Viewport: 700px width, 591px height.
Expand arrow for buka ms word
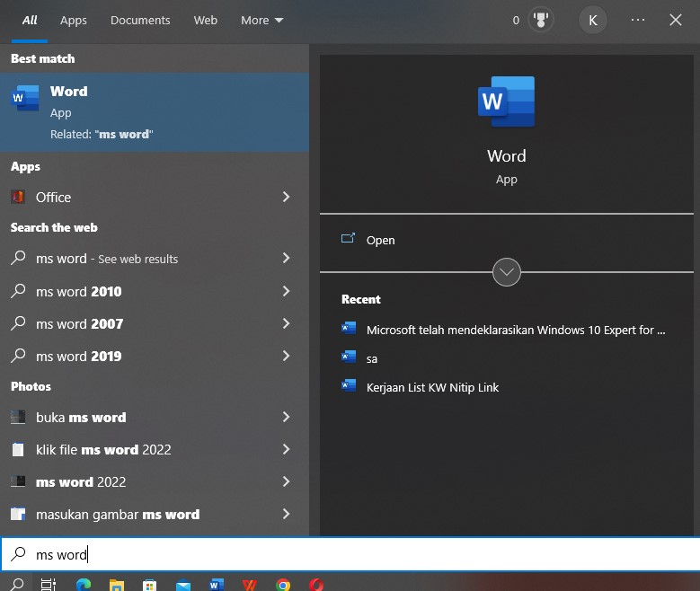pos(286,417)
